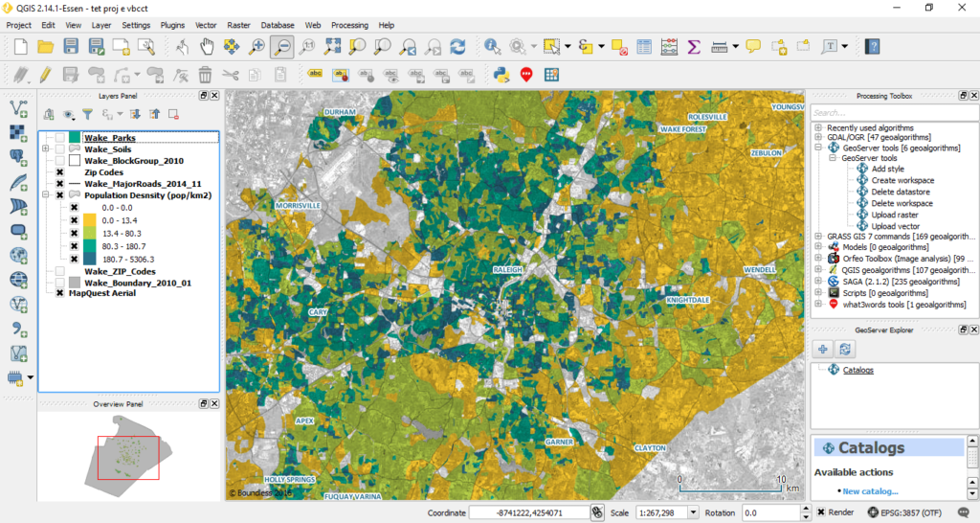Click the New catalog... link
The image size is (980, 523).
coord(870,491)
